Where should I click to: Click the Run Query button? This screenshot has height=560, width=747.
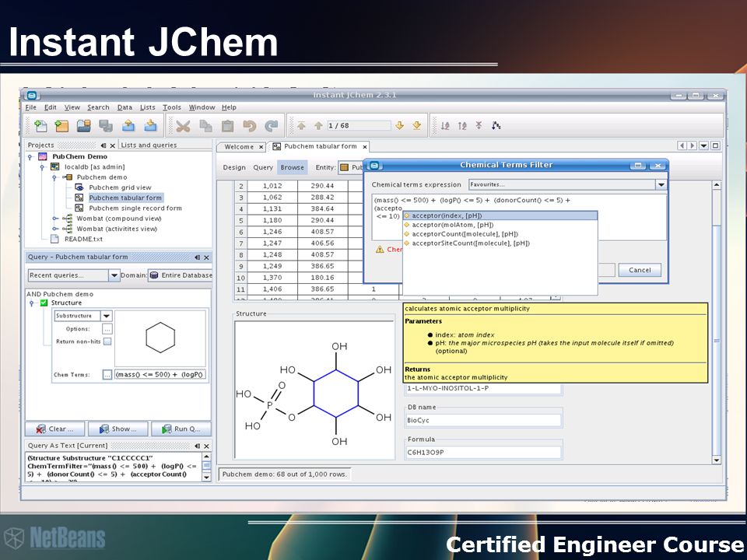pyautogui.click(x=181, y=429)
